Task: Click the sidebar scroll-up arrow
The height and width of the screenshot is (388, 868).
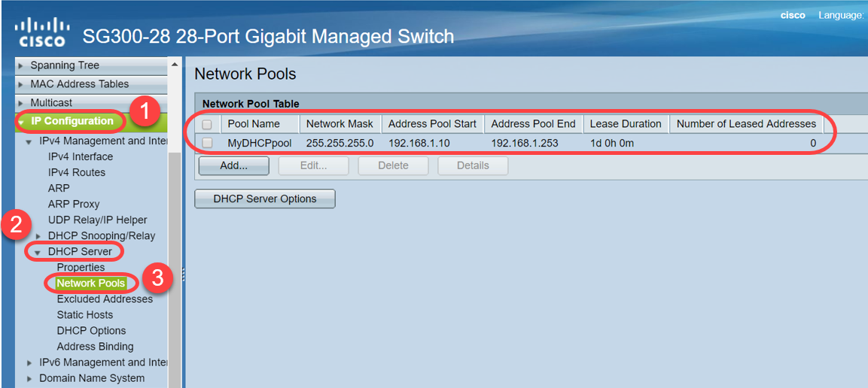Action: point(175,64)
